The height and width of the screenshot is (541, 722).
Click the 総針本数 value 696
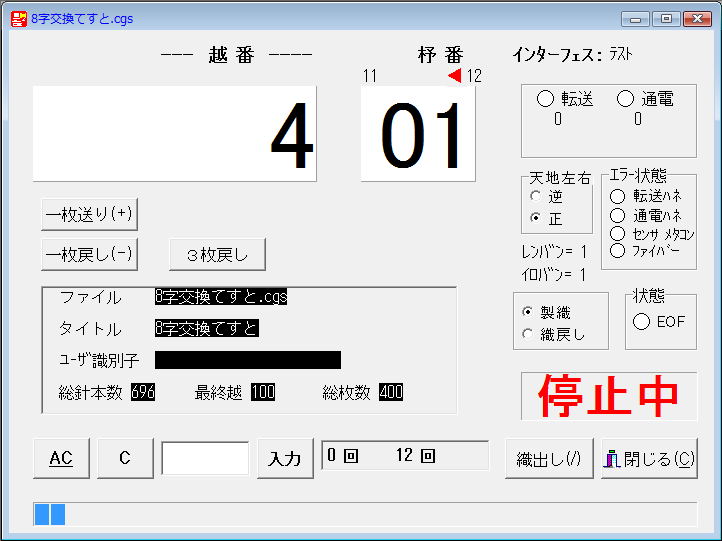(143, 392)
